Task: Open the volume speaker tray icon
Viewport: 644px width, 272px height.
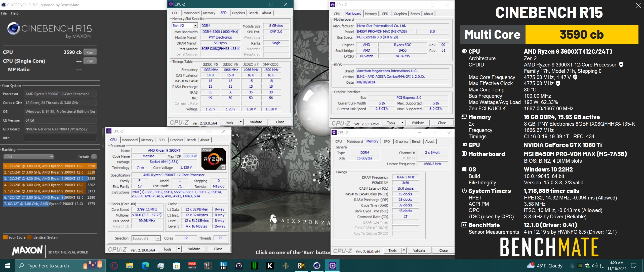Action: coord(595,266)
